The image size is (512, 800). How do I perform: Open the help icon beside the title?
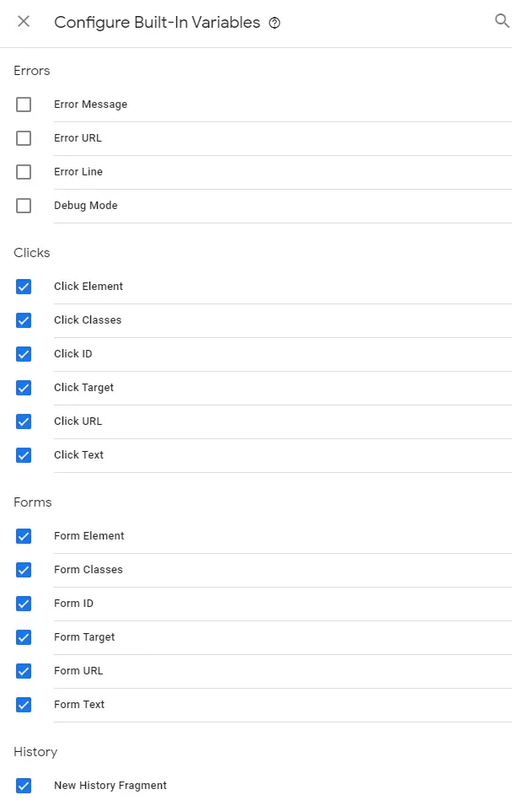point(274,23)
